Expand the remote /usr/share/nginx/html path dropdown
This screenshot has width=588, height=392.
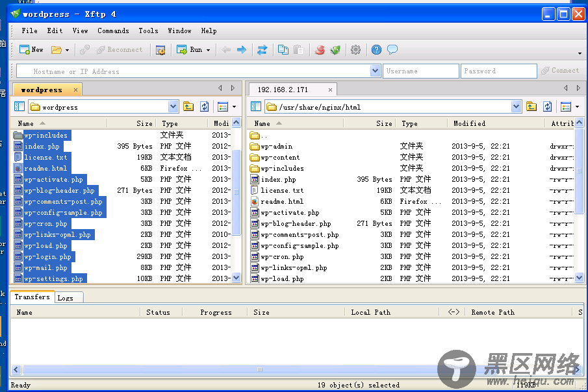pyautogui.click(x=516, y=107)
